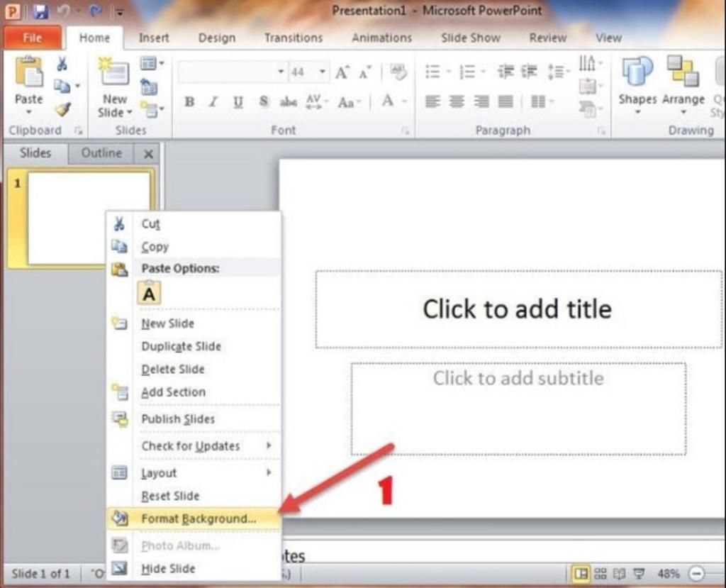
Task: Click the Decrease List Level icon
Action: (x=506, y=72)
